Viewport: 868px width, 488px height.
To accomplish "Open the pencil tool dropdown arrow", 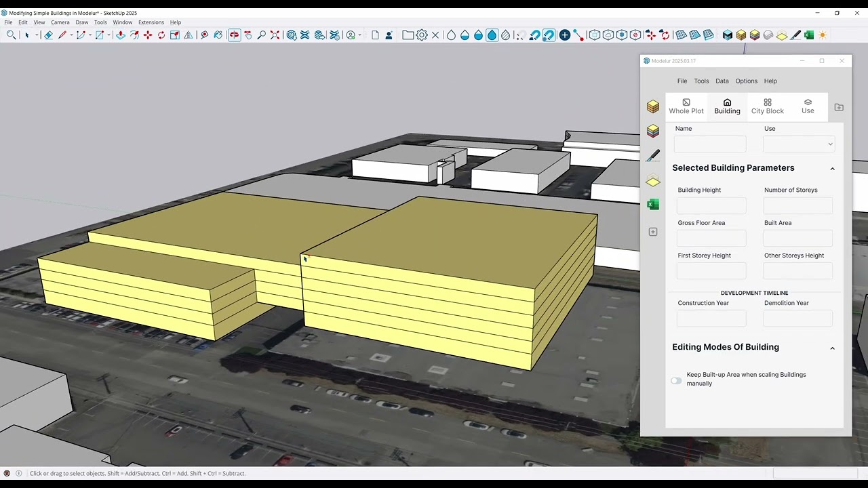I will click(x=71, y=35).
